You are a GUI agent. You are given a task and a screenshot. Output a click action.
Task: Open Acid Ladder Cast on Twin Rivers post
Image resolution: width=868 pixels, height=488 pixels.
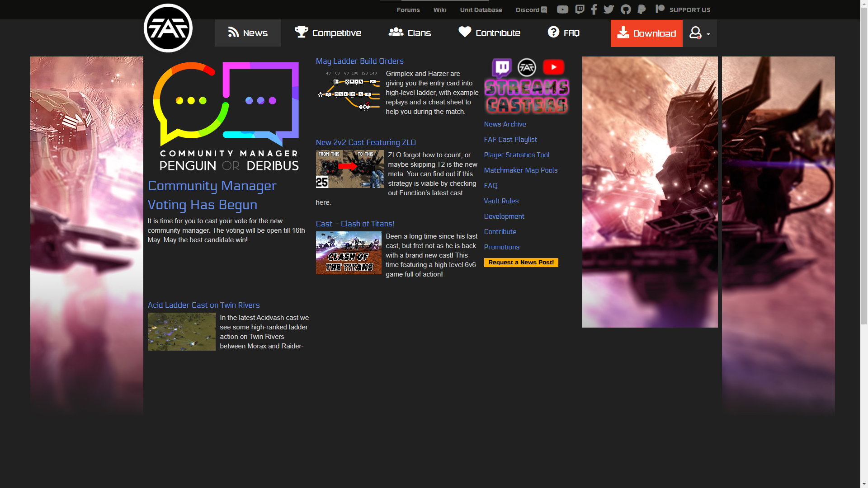[x=203, y=305]
